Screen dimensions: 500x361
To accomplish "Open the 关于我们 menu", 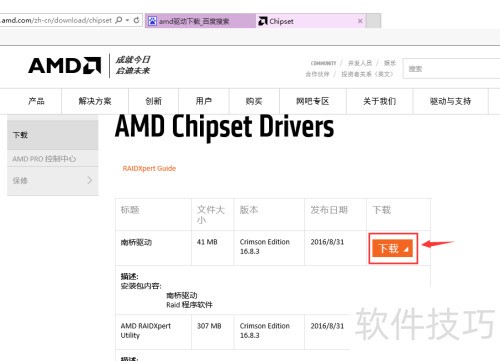I will point(379,101).
